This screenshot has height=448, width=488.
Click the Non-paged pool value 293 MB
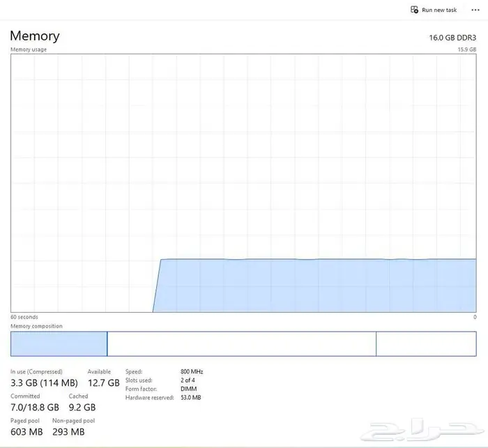68,432
